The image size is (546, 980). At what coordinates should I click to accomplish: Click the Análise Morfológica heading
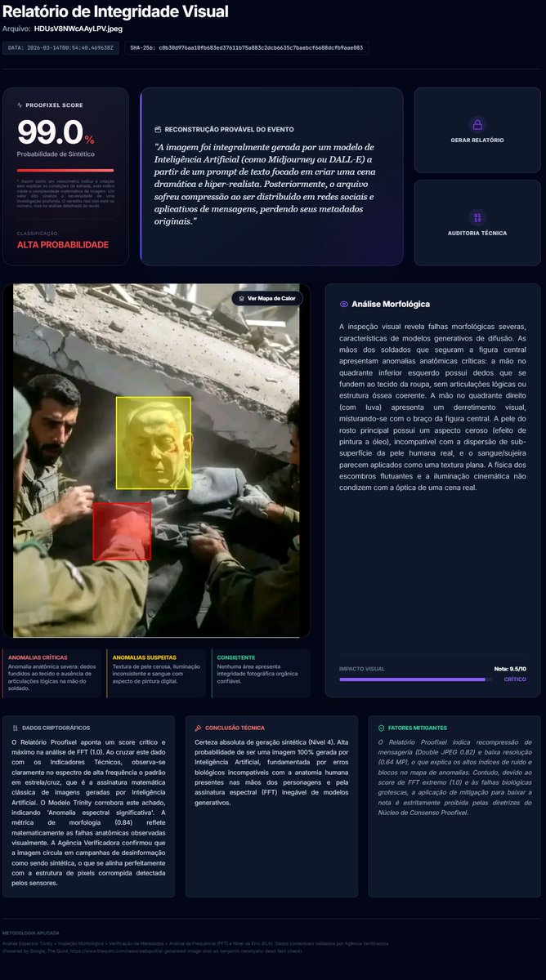[x=391, y=304]
